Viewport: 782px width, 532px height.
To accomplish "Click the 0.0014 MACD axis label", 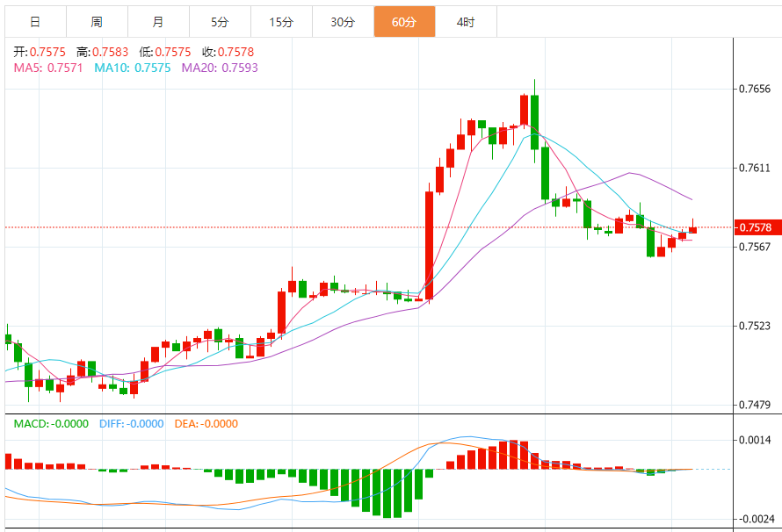I will 756,440.
